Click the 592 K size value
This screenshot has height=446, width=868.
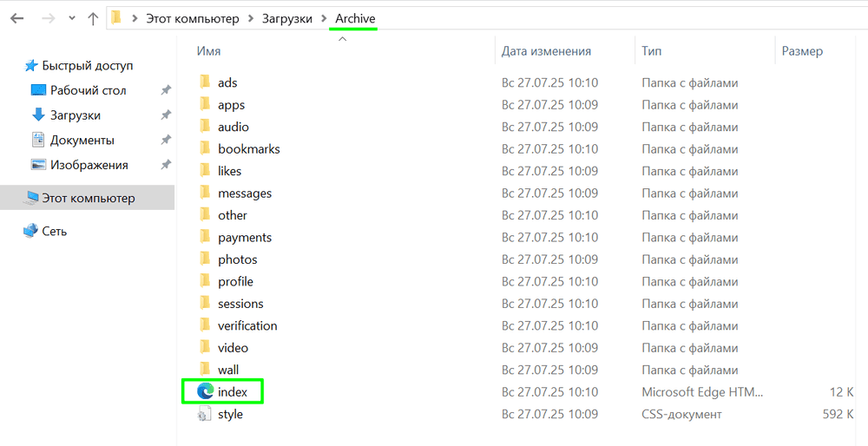pyautogui.click(x=838, y=414)
